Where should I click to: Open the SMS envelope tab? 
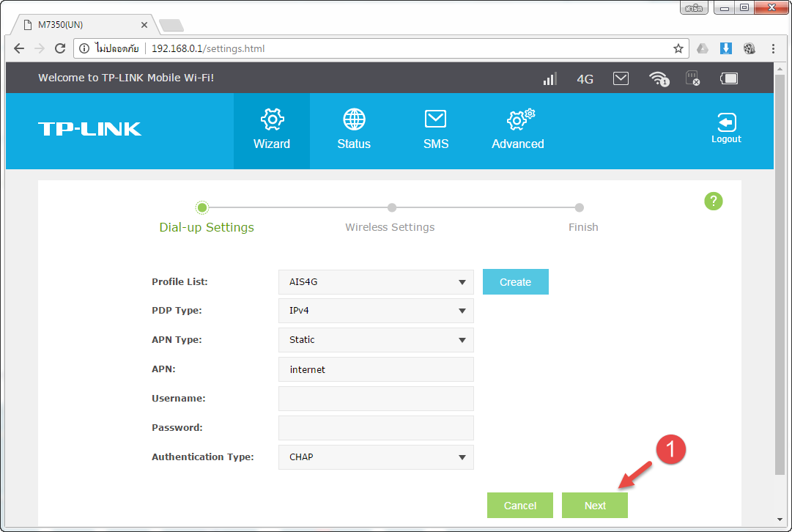tap(435, 130)
